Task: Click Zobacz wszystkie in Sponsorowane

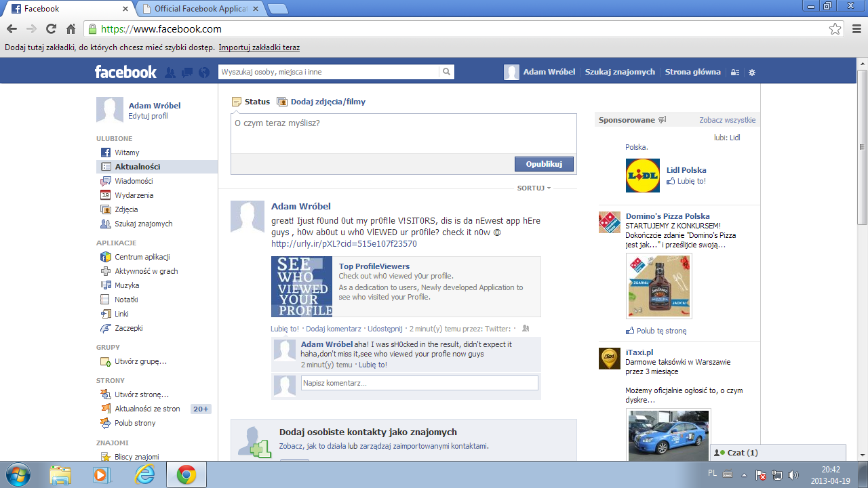Action: coord(727,120)
